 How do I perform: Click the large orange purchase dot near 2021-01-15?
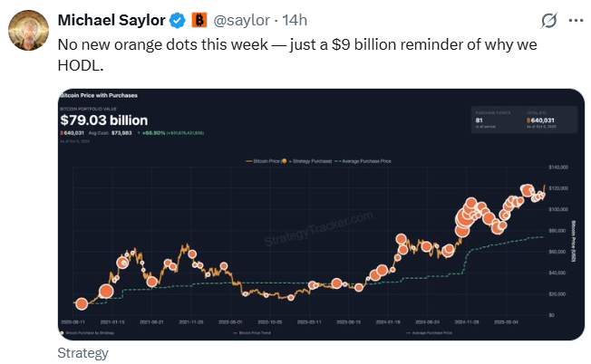click(105, 292)
